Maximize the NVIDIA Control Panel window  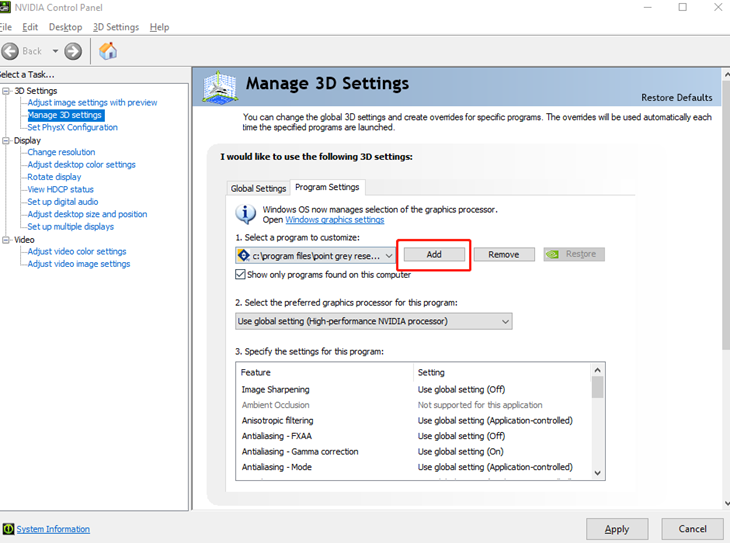(683, 7)
